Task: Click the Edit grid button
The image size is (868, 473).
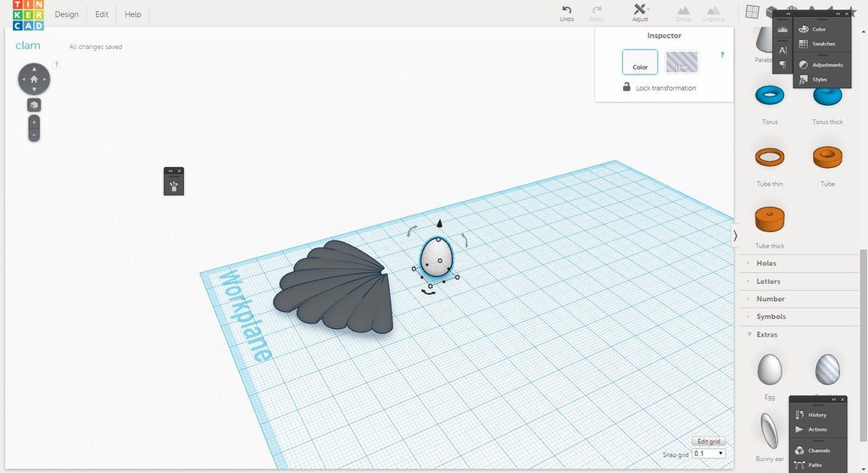Action: 708,442
